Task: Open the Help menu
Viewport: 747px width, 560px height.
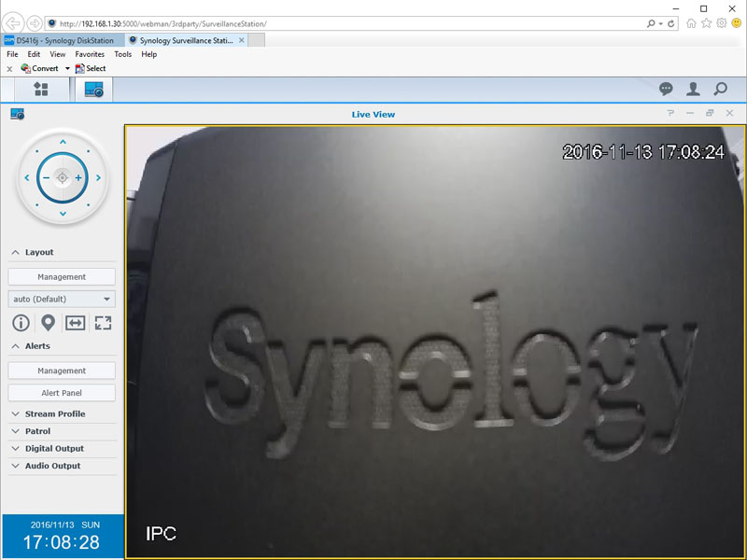Action: point(149,54)
